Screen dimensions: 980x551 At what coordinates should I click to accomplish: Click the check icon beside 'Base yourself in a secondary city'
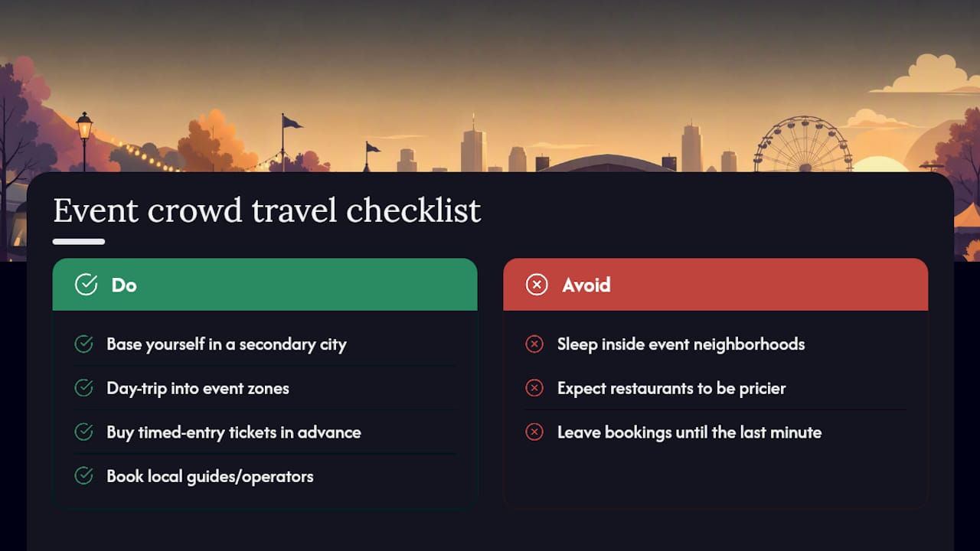tap(83, 344)
